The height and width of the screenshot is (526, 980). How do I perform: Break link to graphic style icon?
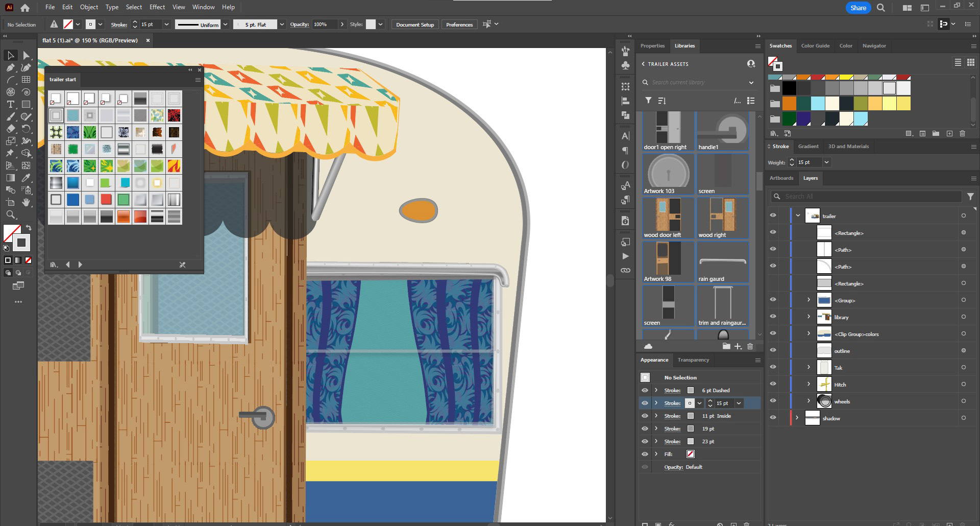tap(182, 265)
